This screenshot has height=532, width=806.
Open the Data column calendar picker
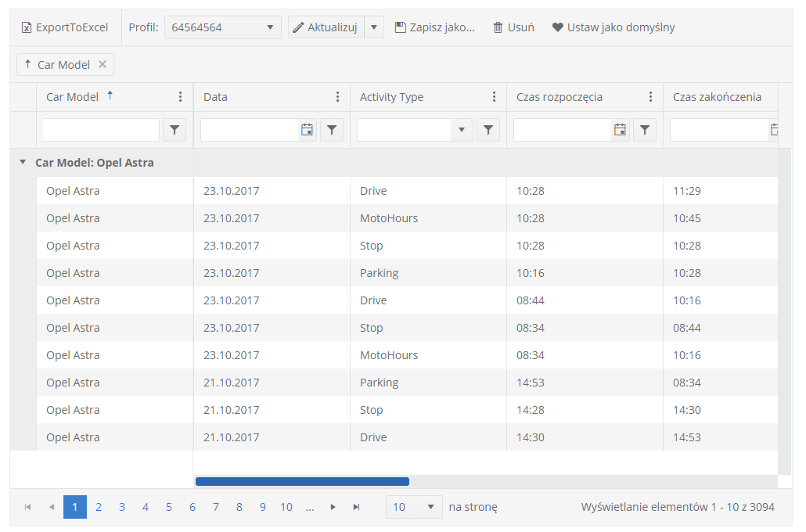point(308,130)
